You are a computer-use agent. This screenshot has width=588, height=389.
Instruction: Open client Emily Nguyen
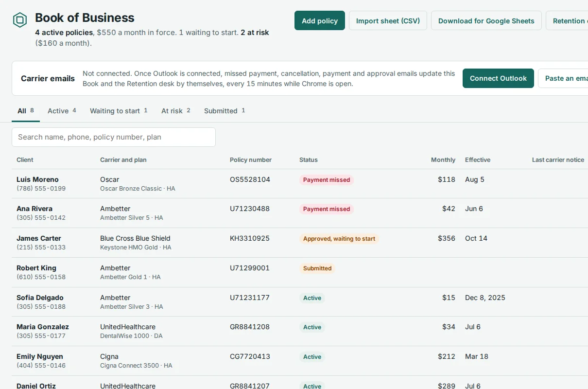40,356
